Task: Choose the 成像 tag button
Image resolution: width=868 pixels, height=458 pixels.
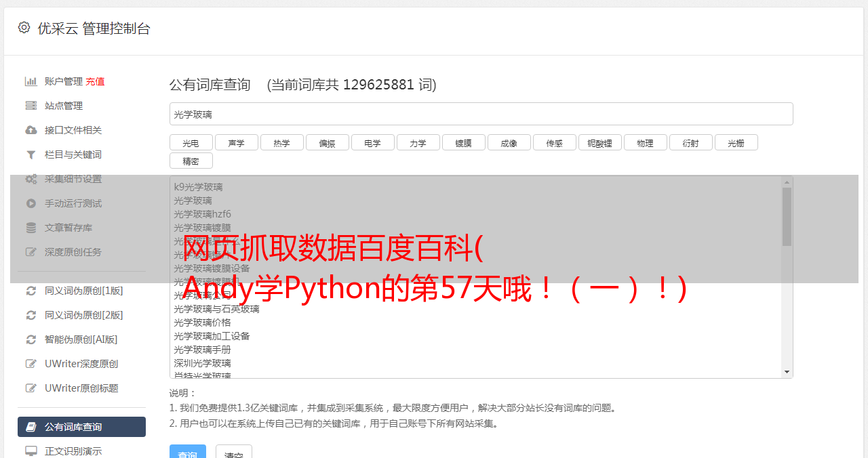Action: (509, 142)
